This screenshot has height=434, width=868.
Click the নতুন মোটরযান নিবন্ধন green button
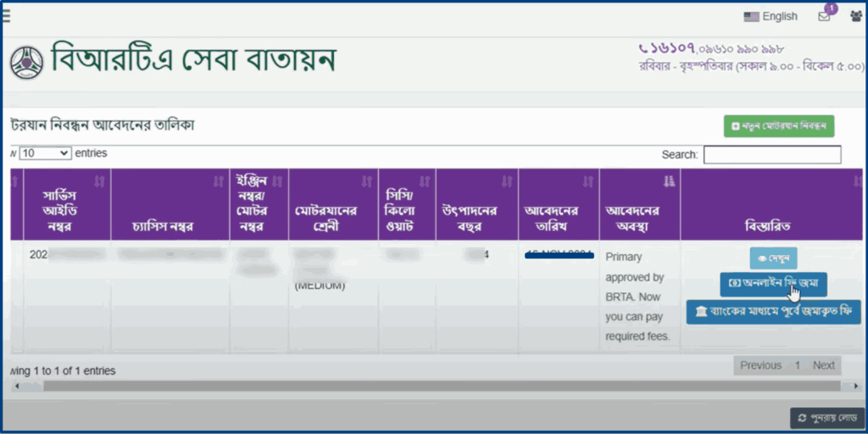tap(778, 126)
